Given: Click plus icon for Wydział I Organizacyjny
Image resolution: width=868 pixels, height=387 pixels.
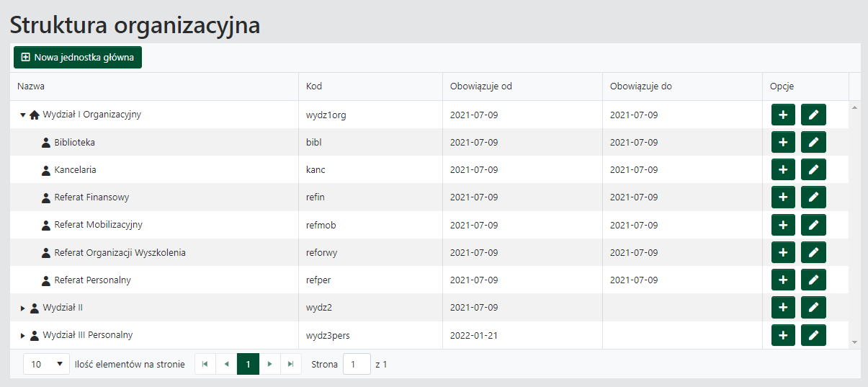Looking at the screenshot, I should pyautogui.click(x=783, y=115).
